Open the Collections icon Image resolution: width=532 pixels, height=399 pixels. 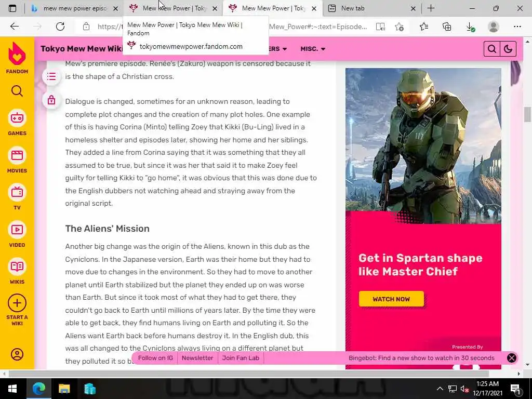tap(447, 26)
